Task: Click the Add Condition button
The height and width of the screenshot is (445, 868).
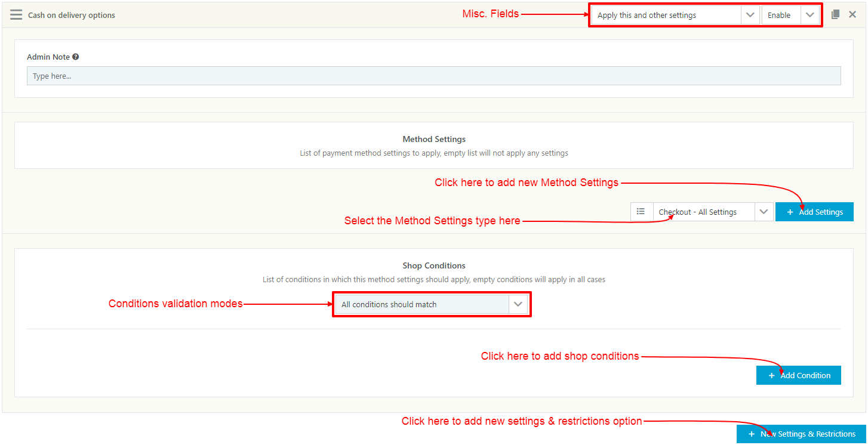Action: [x=799, y=375]
